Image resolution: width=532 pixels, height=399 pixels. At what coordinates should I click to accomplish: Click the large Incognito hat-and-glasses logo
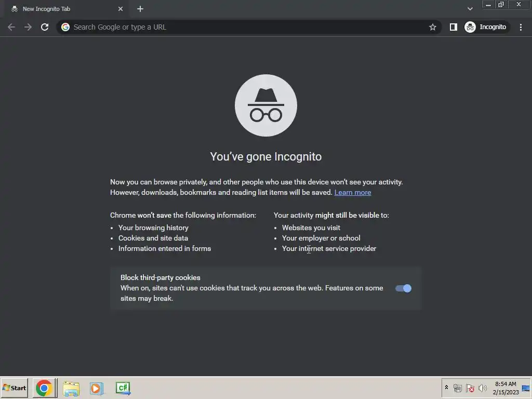pyautogui.click(x=266, y=105)
